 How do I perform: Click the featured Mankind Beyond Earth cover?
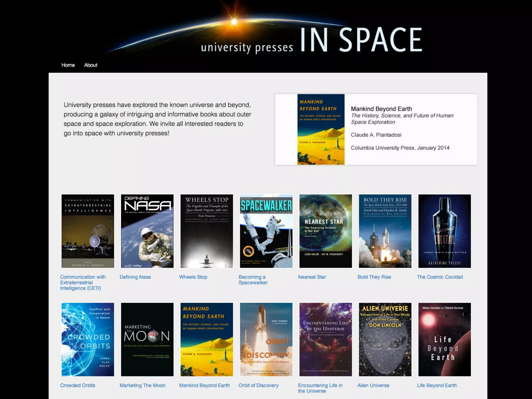[x=321, y=129]
